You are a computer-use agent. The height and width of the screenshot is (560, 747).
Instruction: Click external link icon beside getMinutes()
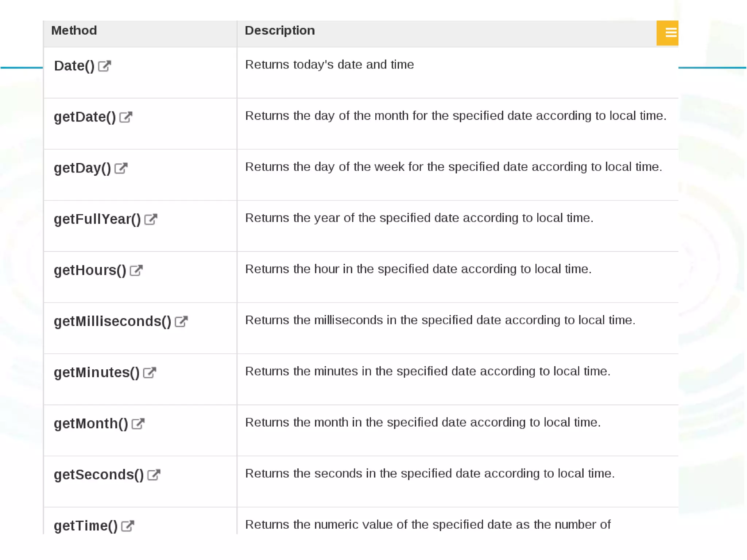tap(150, 373)
